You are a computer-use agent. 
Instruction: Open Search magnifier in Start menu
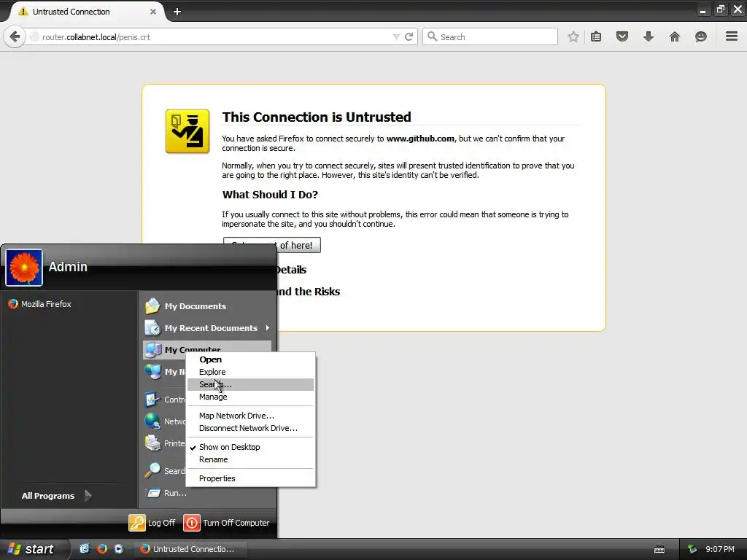(153, 470)
